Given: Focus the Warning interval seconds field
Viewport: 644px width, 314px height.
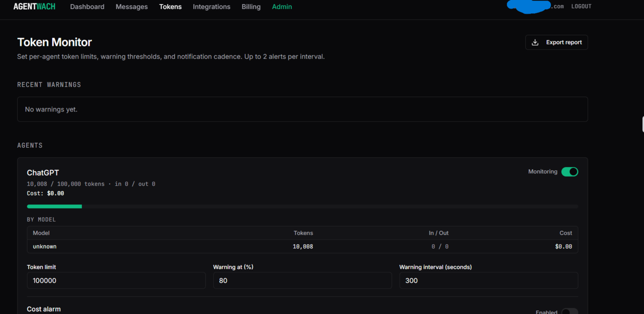Looking at the screenshot, I should click(x=489, y=280).
